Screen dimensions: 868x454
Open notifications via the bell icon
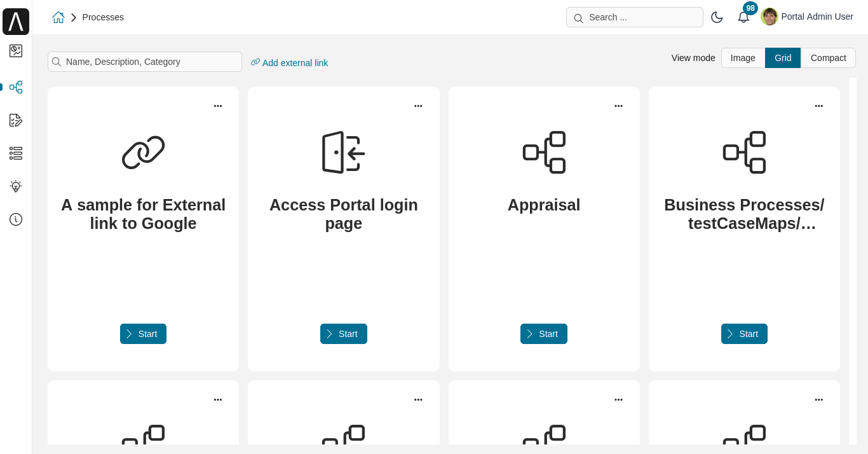743,17
